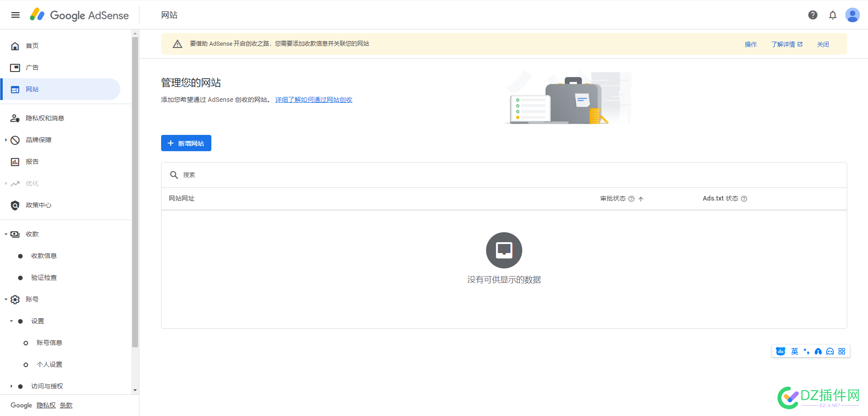Viewport: 868px width, 416px height.
Task: Expand the 访问与授权 submenu arrow
Action: click(x=11, y=386)
